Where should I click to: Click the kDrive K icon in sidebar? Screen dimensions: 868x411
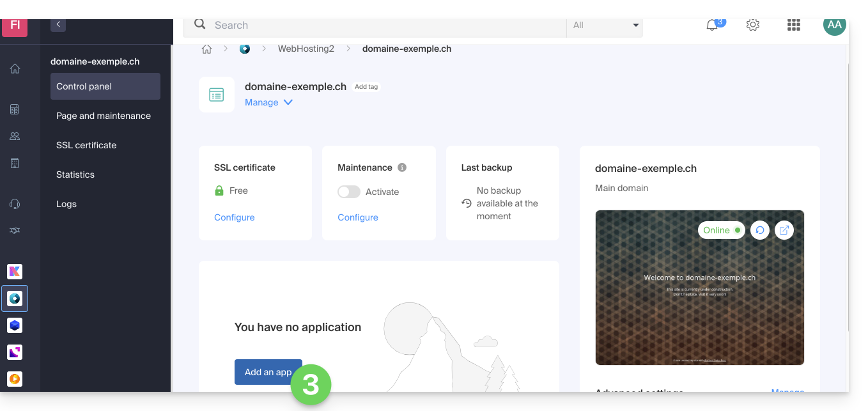(x=15, y=271)
